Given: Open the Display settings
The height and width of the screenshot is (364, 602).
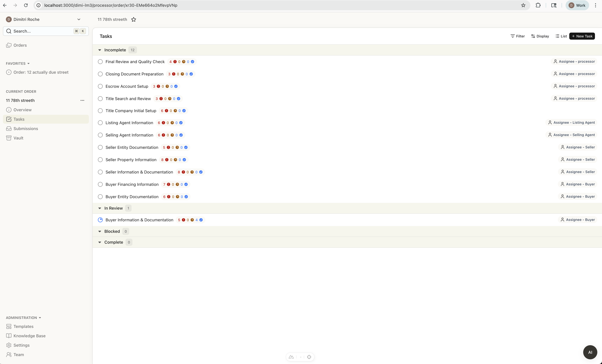Looking at the screenshot, I should [540, 36].
